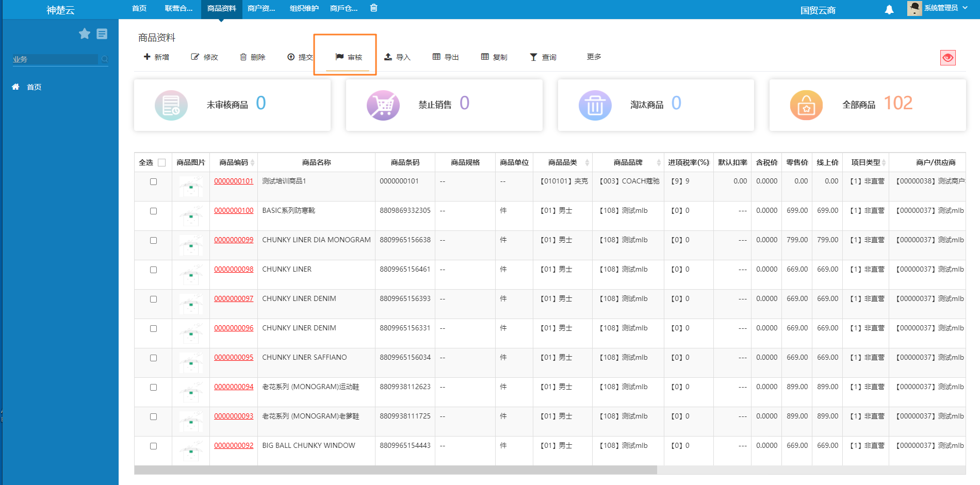Click the search magnifier in 业务 field
980x485 pixels.
tap(105, 59)
